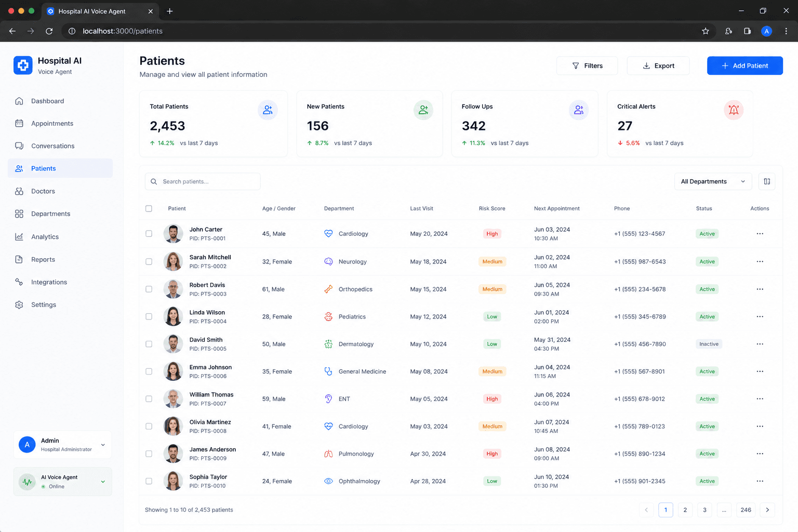Select William Thomas row checkbox
798x532 pixels.
click(x=149, y=399)
